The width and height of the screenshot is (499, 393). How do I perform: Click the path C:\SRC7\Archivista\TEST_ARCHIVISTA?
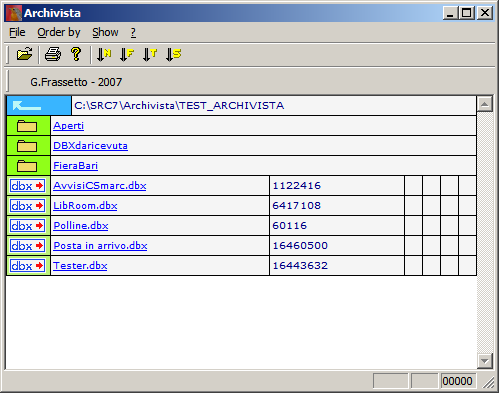pos(179,106)
